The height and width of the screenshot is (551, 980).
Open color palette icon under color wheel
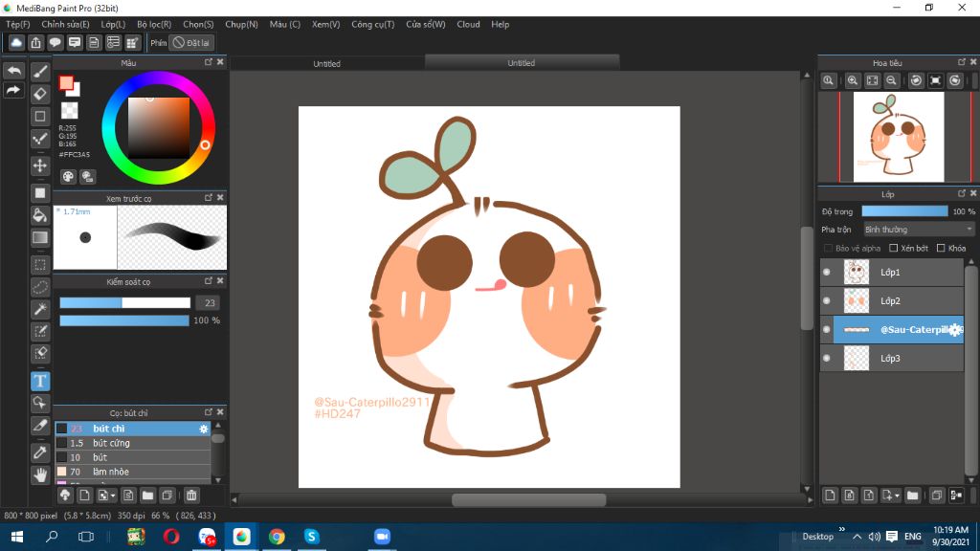coord(68,177)
